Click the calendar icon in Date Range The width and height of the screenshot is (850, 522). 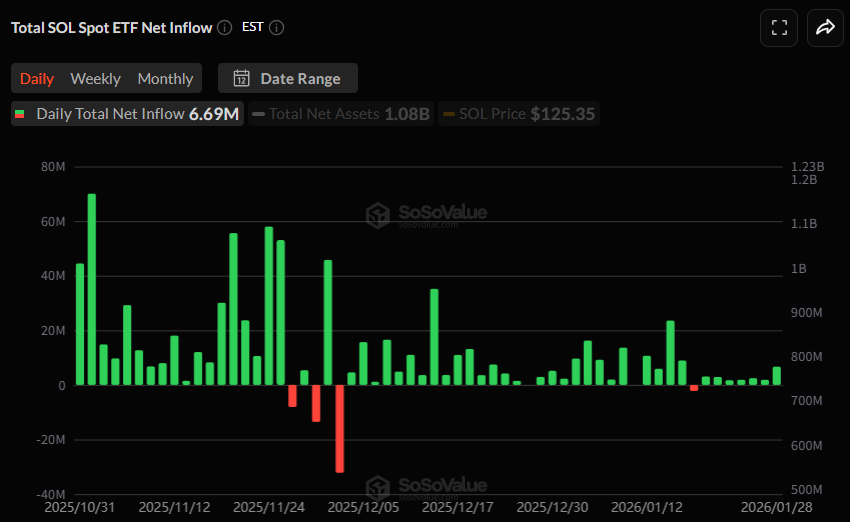[241, 78]
